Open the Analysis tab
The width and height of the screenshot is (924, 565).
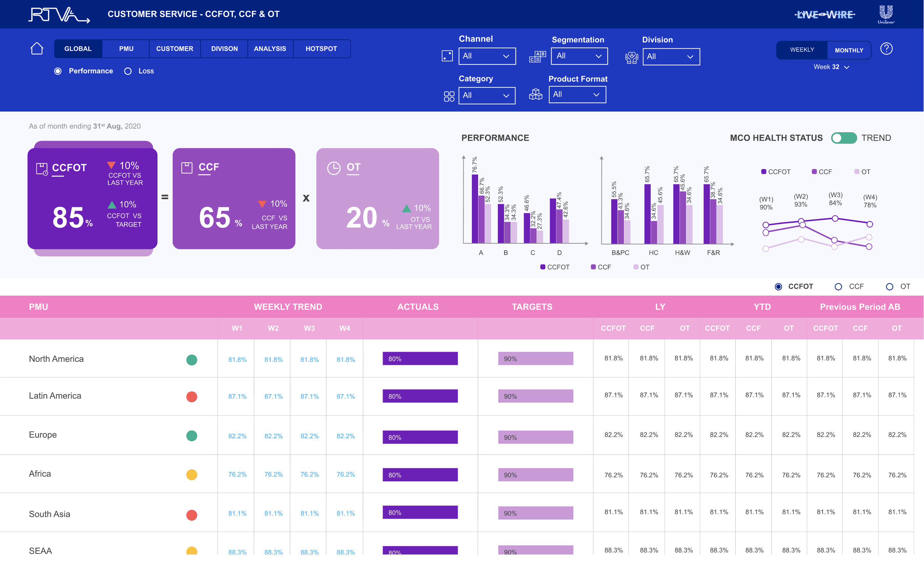[x=270, y=49]
